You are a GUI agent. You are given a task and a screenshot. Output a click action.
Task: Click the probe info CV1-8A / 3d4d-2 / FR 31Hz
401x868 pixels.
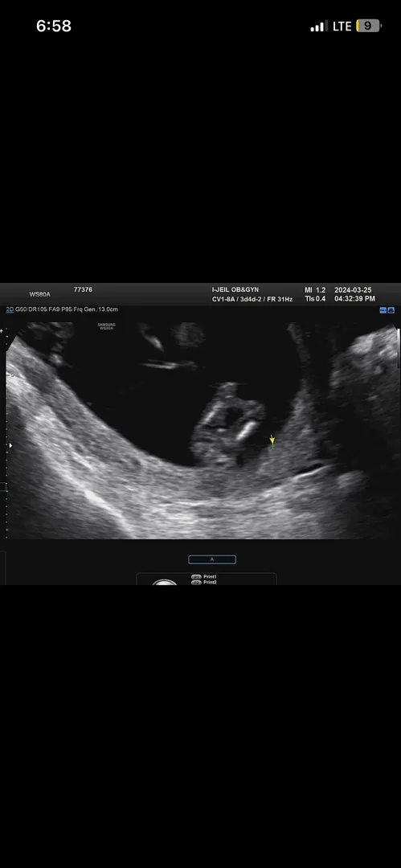tap(252, 299)
